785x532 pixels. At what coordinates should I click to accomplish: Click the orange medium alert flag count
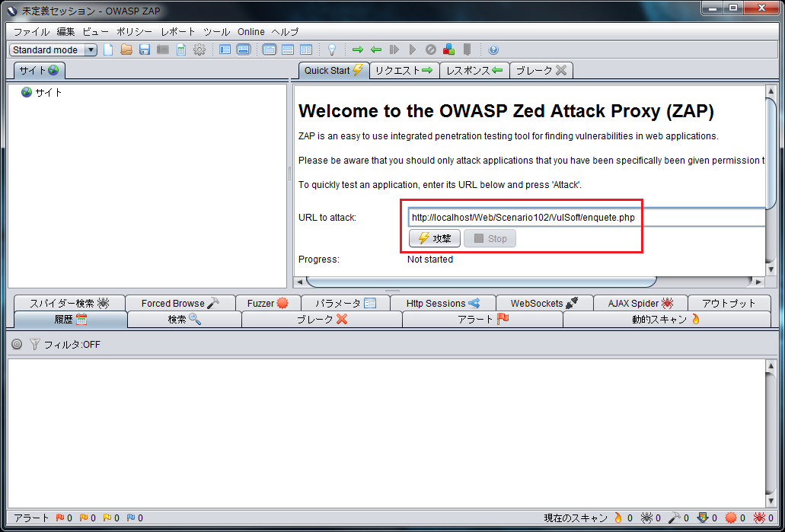click(x=88, y=518)
